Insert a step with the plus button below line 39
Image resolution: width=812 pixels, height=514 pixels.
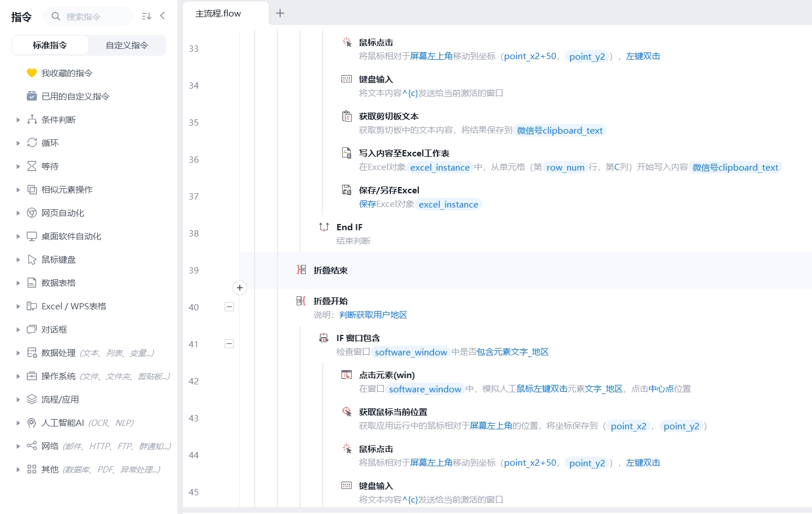pos(240,288)
